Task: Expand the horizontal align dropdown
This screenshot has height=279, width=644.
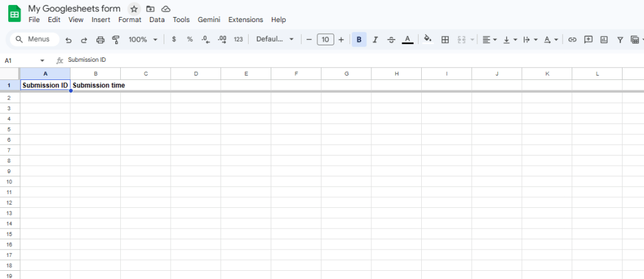Action: tap(489, 40)
